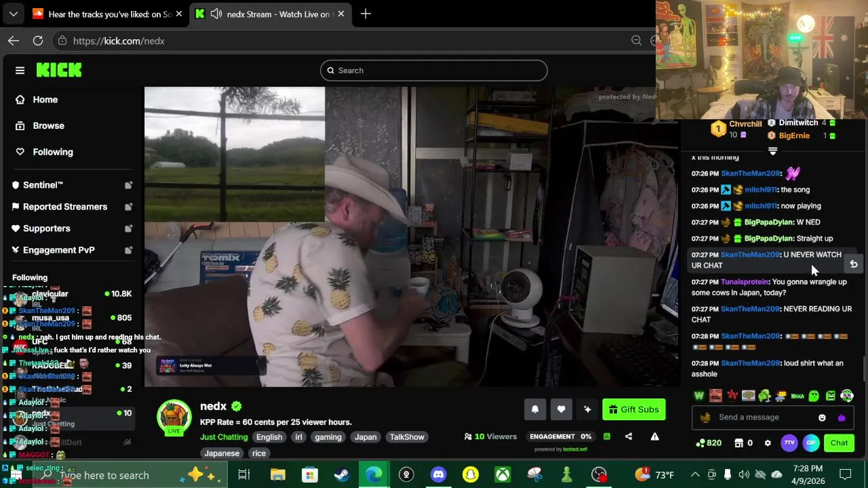868x488 pixels.
Task: Click the zoom magnifier icon in address bar
Action: click(x=636, y=41)
